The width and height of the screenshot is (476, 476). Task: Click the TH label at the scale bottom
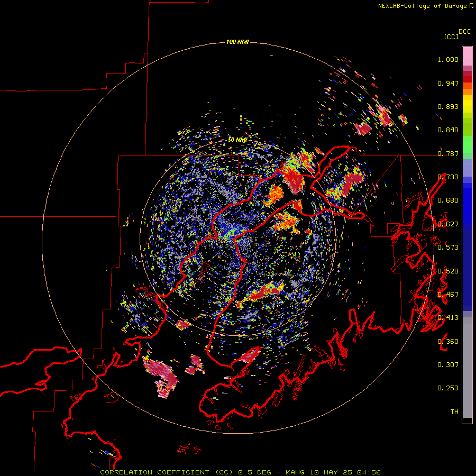click(x=454, y=411)
